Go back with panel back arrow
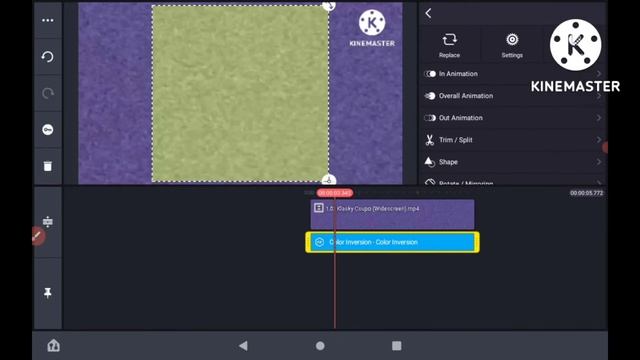This screenshot has width=640, height=360. (x=428, y=13)
